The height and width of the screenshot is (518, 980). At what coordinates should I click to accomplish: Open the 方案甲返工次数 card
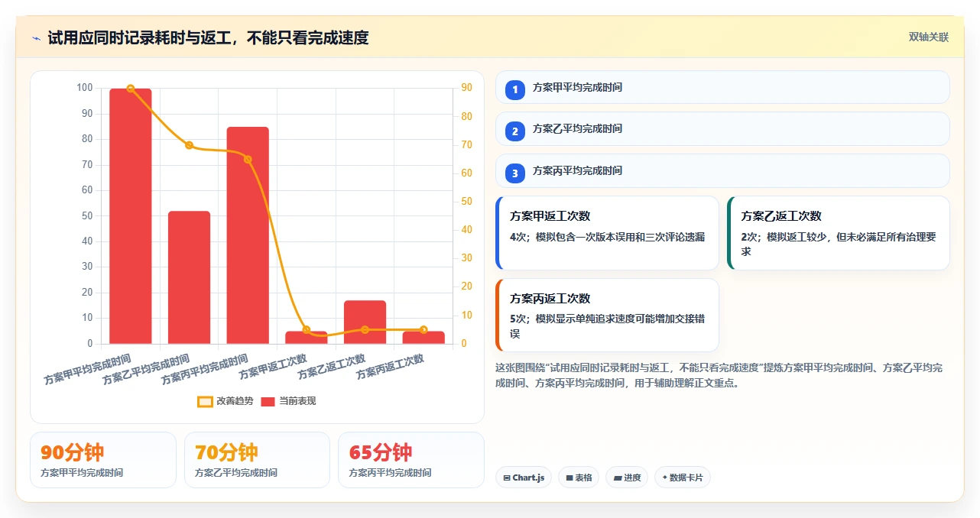pyautogui.click(x=607, y=233)
